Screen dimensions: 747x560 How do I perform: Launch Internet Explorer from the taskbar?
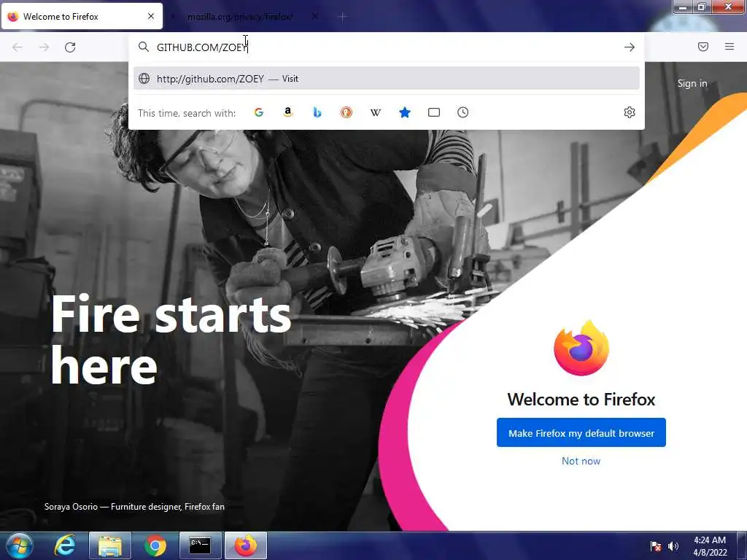coord(64,545)
